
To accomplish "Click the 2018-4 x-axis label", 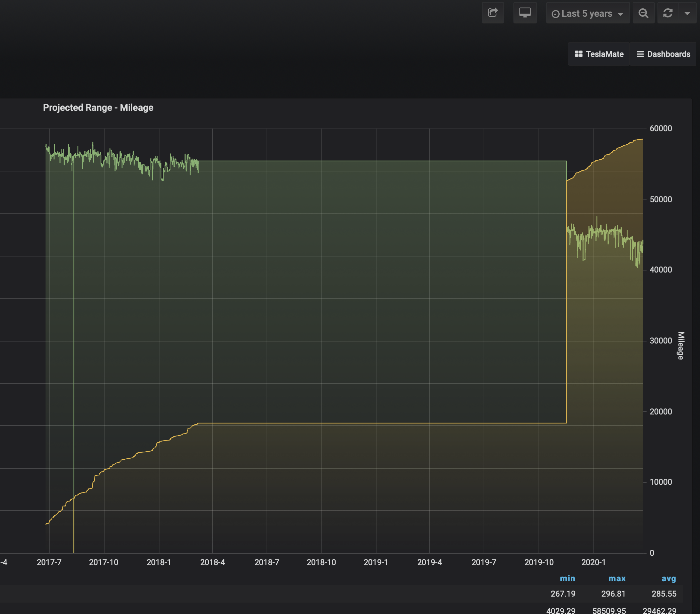I will (x=212, y=562).
